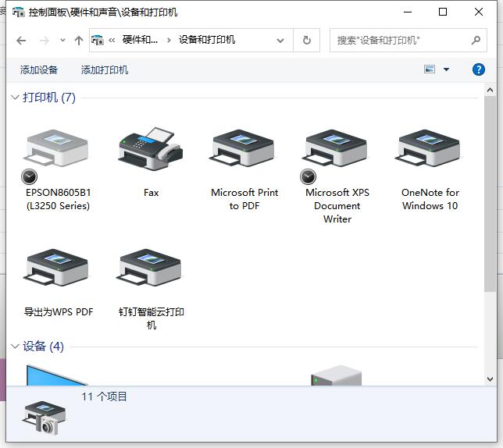Click the Microsoft XPS Document Writer label

coord(337,206)
